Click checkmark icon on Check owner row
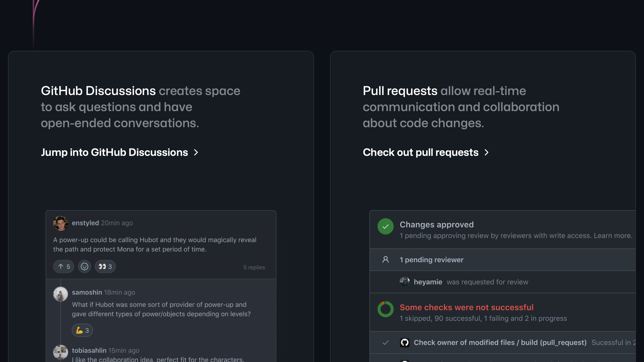Image resolution: width=644 pixels, height=362 pixels. click(x=385, y=342)
